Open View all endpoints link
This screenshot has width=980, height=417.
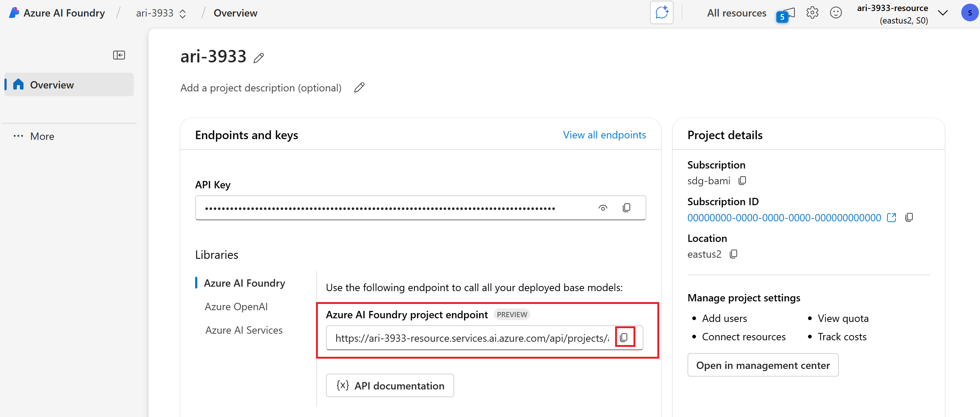point(604,135)
